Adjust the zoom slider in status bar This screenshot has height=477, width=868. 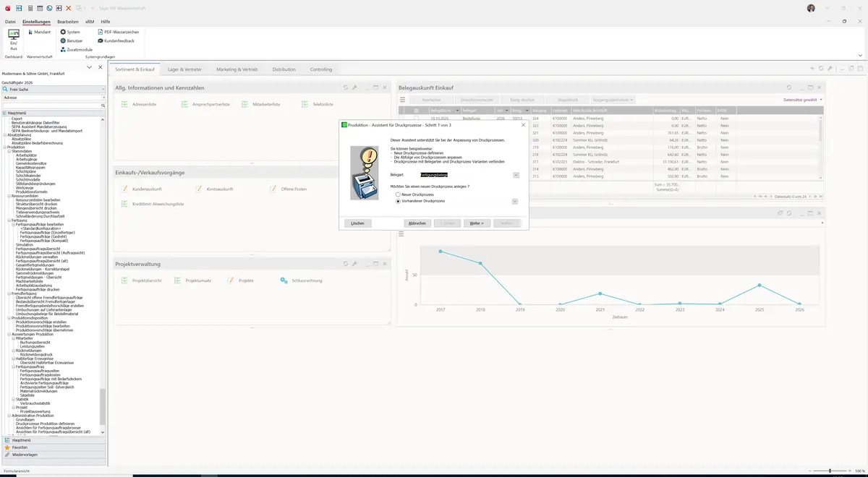830,470
